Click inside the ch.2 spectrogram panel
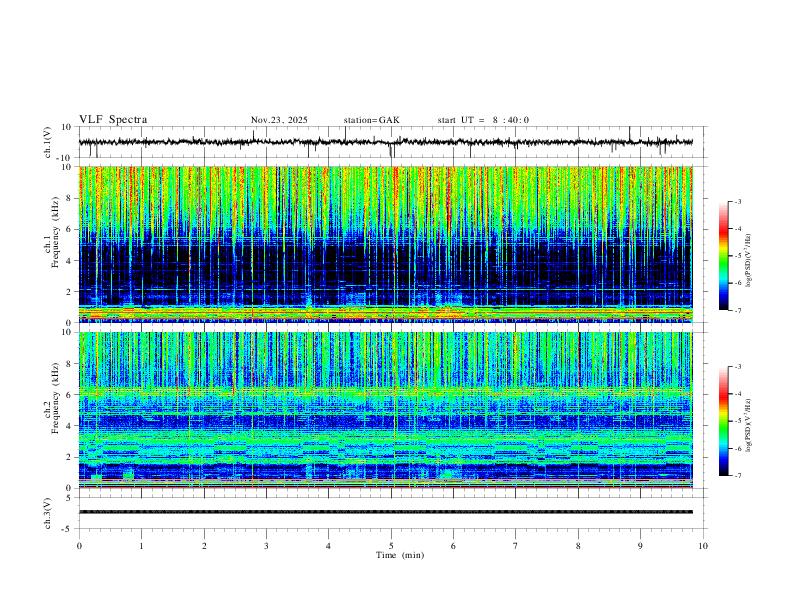792x612 pixels. click(386, 410)
